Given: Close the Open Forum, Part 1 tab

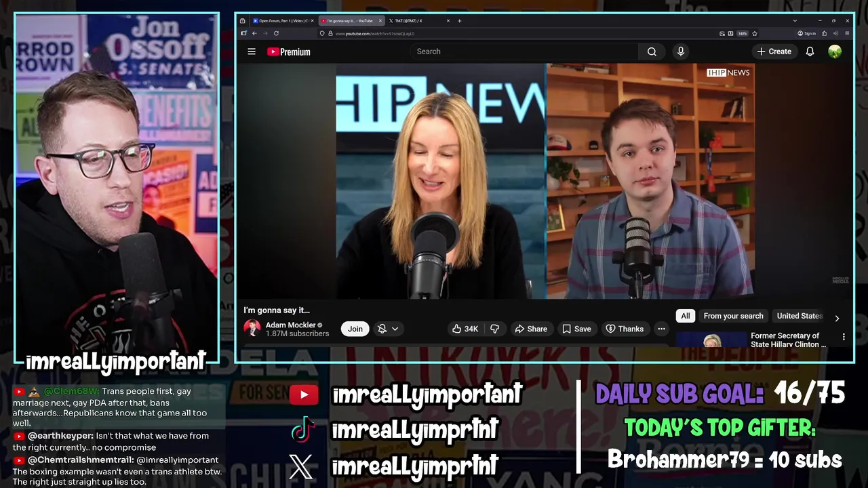Looking at the screenshot, I should pyautogui.click(x=312, y=21).
